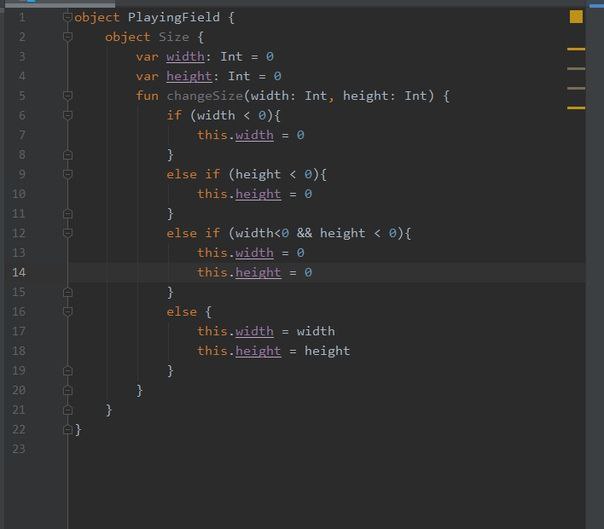This screenshot has width=604, height=529.
Task: Click the 'Int' type on line 4
Action: coord(239,76)
